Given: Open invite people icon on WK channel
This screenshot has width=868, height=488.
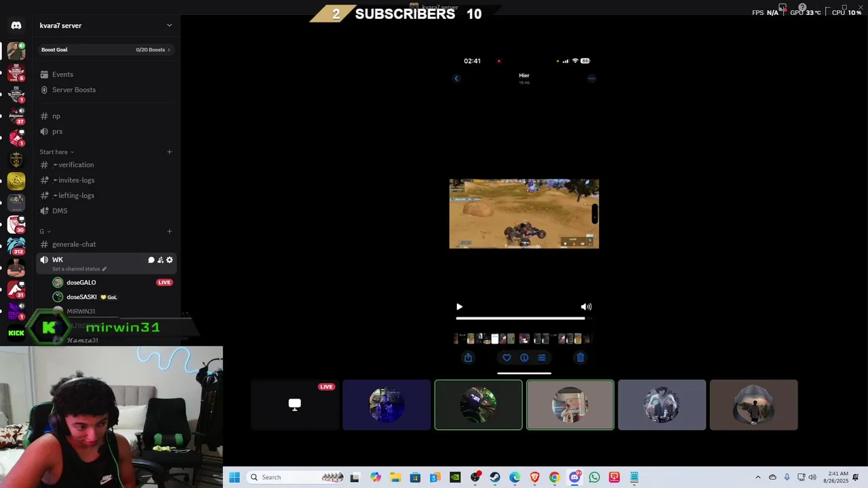Looking at the screenshot, I should (161, 260).
